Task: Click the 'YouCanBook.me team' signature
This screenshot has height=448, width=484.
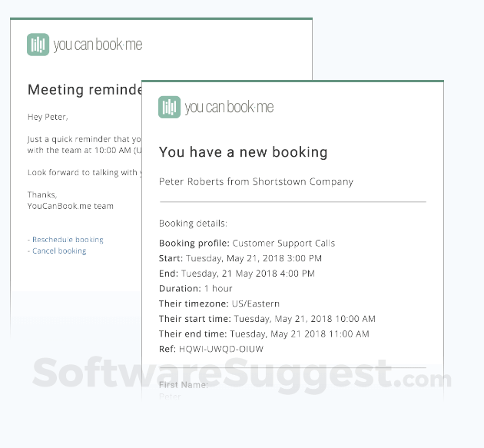Action: [x=71, y=206]
